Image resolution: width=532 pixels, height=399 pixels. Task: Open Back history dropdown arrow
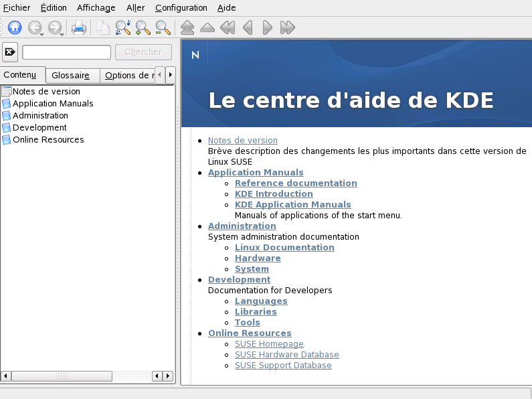coord(41,34)
